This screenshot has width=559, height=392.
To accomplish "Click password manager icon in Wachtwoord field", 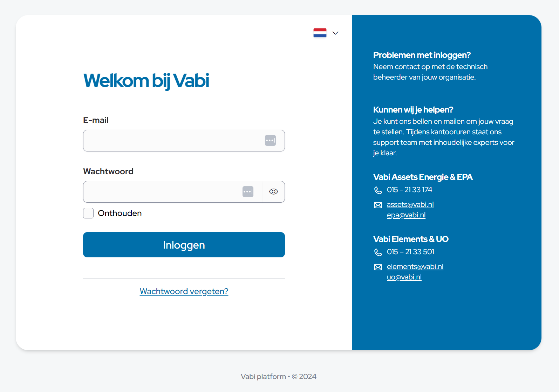I will coord(248,192).
